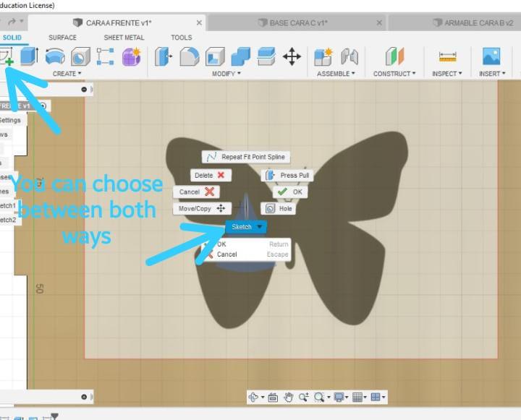Click the Offset Plane construct icon

[395, 56]
